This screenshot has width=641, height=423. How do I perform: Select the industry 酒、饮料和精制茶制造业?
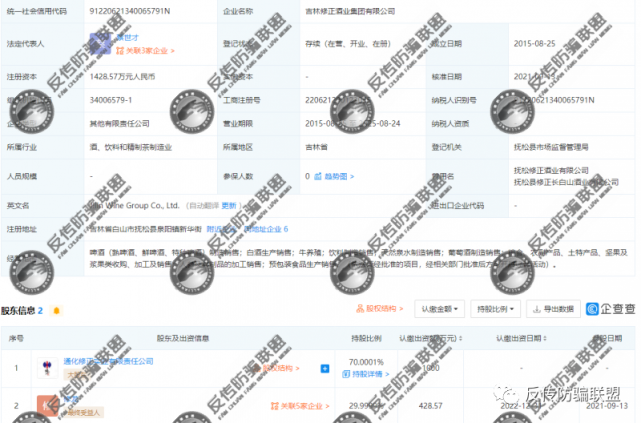click(x=130, y=147)
